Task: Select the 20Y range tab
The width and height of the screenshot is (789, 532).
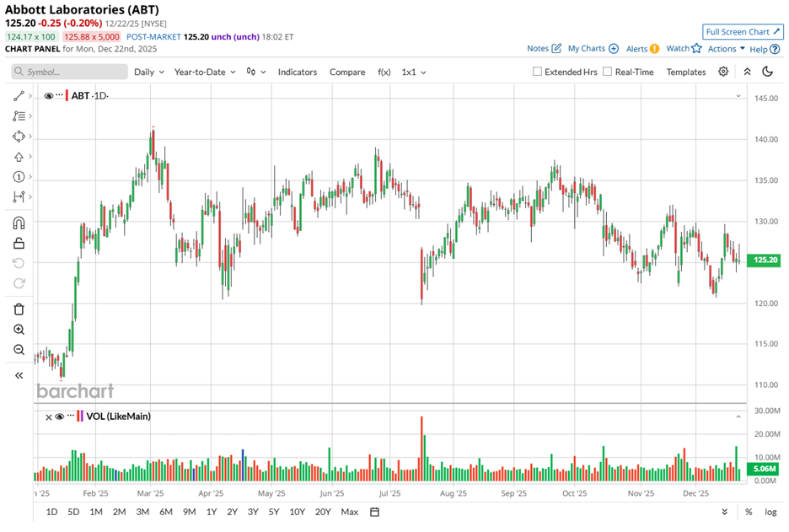Action: click(323, 512)
